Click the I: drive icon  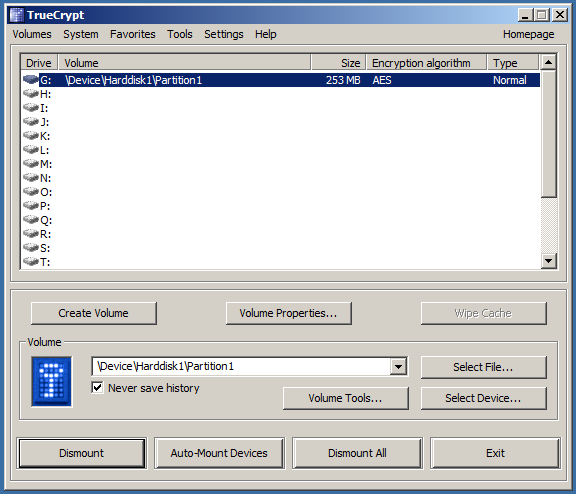pyautogui.click(x=31, y=108)
